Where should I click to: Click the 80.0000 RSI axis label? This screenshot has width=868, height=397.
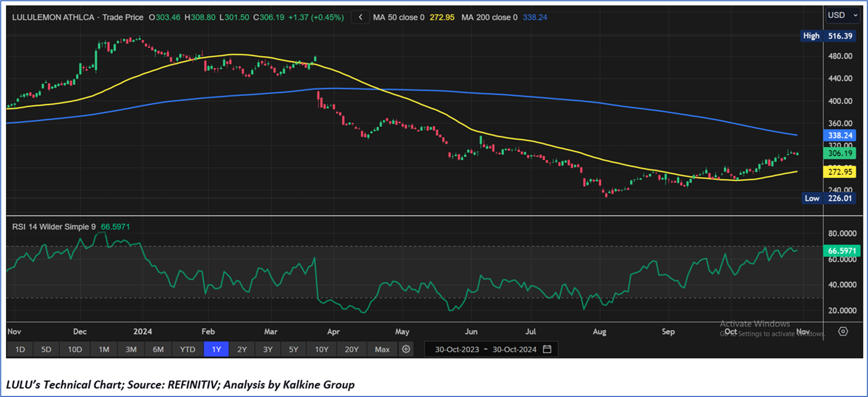coord(842,234)
